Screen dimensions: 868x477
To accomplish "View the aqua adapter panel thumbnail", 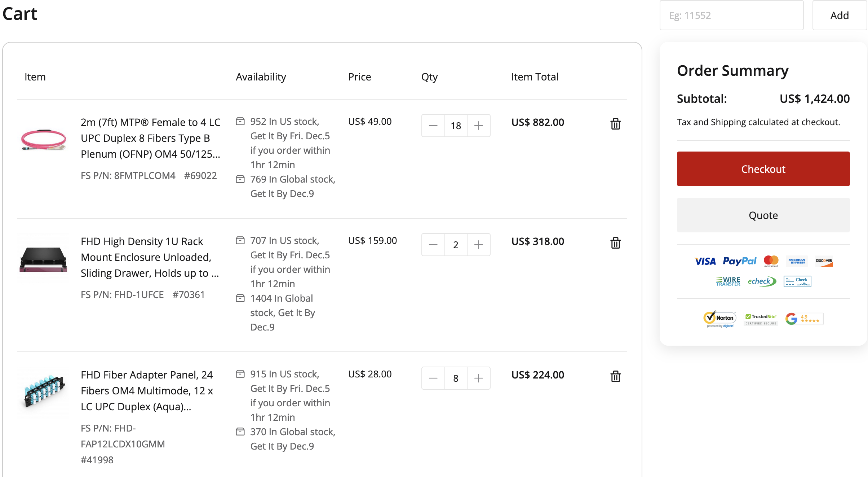I will (44, 391).
